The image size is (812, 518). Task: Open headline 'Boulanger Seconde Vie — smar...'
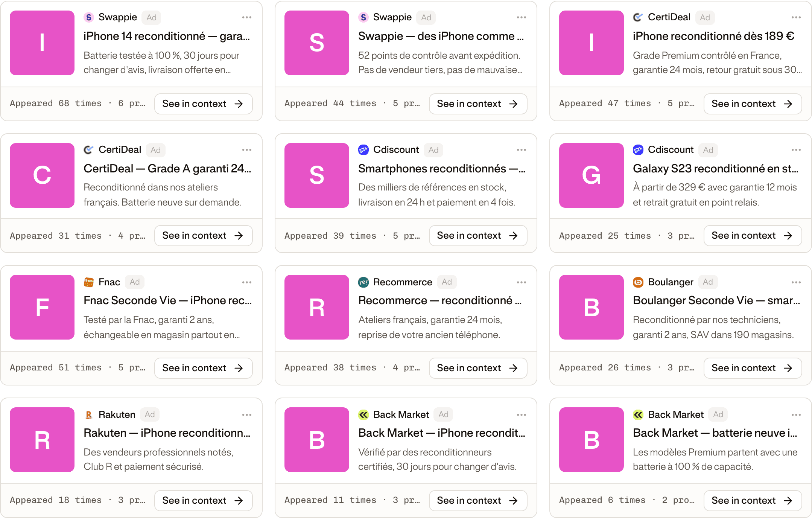tap(716, 300)
